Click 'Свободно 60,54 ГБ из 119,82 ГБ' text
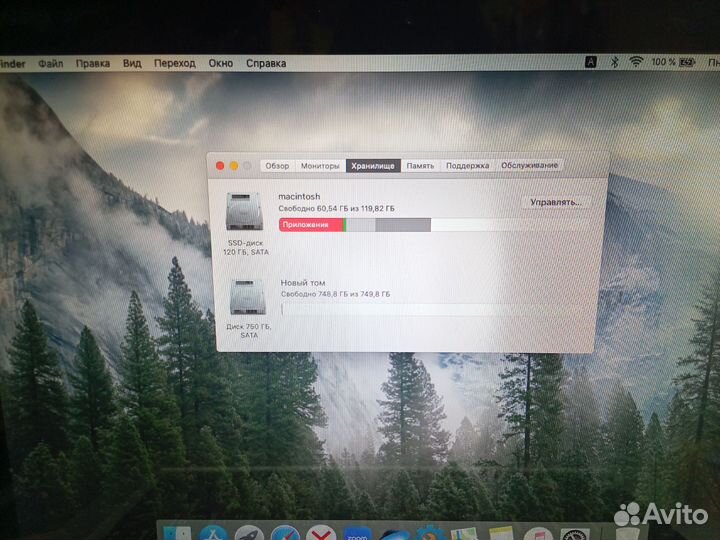 pos(336,208)
